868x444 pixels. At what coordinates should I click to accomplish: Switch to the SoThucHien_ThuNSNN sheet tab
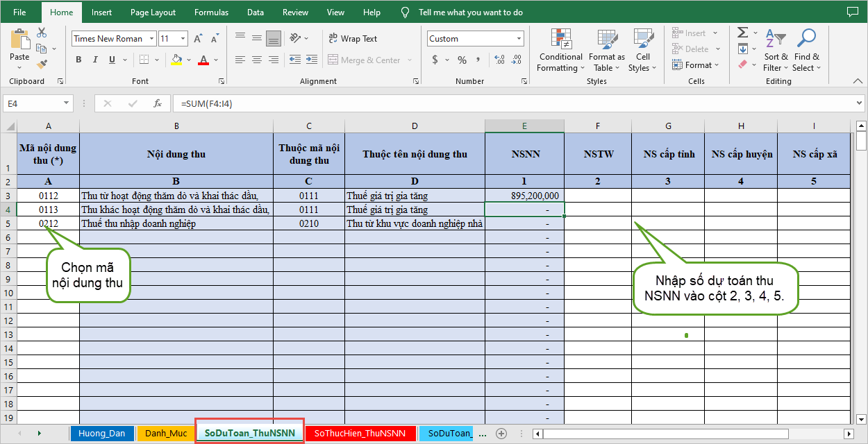click(360, 433)
